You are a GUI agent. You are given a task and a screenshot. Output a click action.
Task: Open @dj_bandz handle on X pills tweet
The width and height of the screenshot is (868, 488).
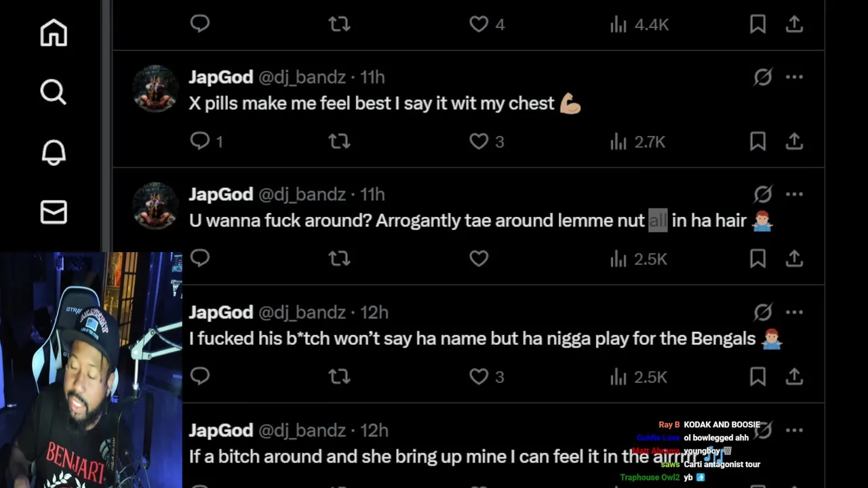point(302,77)
